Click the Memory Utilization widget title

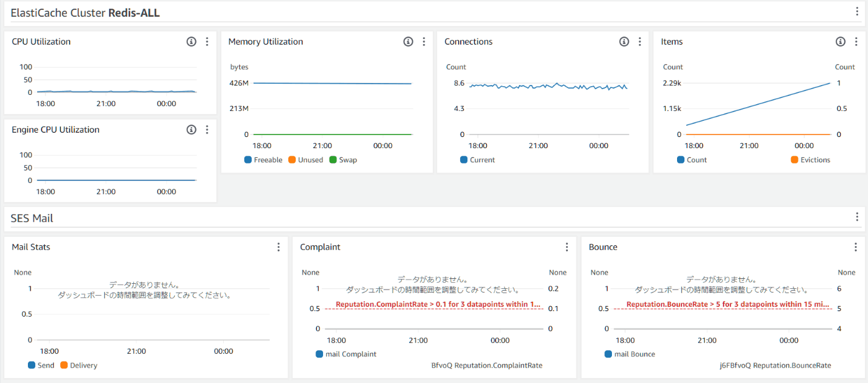coord(265,42)
